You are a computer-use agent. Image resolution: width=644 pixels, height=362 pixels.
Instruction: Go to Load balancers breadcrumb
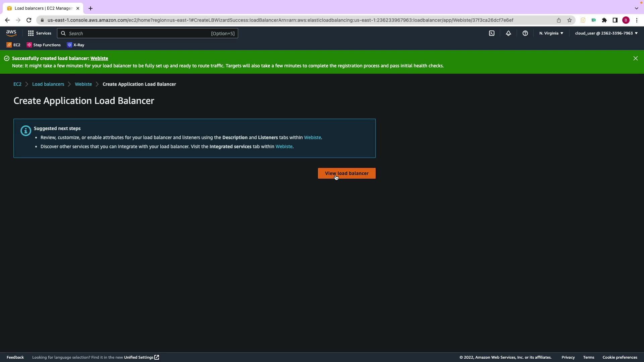(x=48, y=84)
